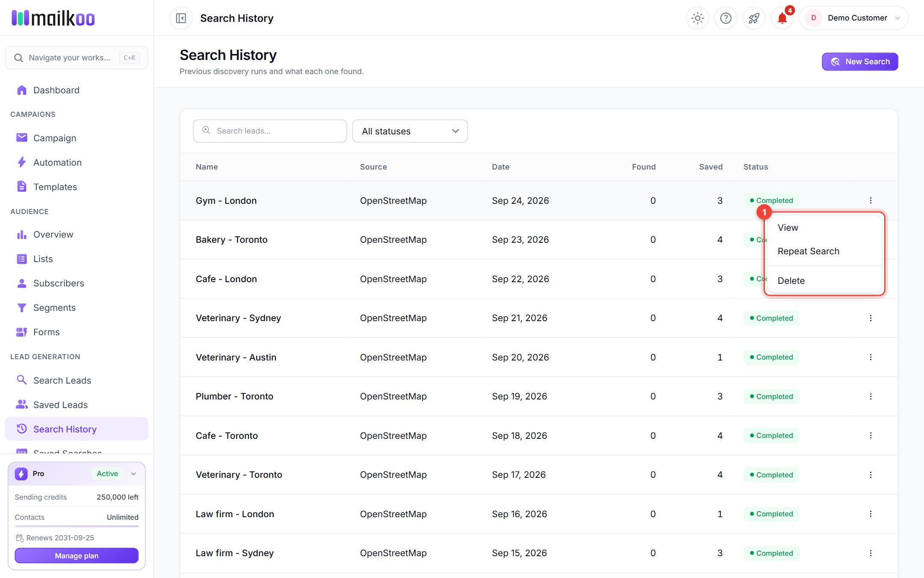Click the New Search button
This screenshot has height=578, width=924.
[x=860, y=62]
